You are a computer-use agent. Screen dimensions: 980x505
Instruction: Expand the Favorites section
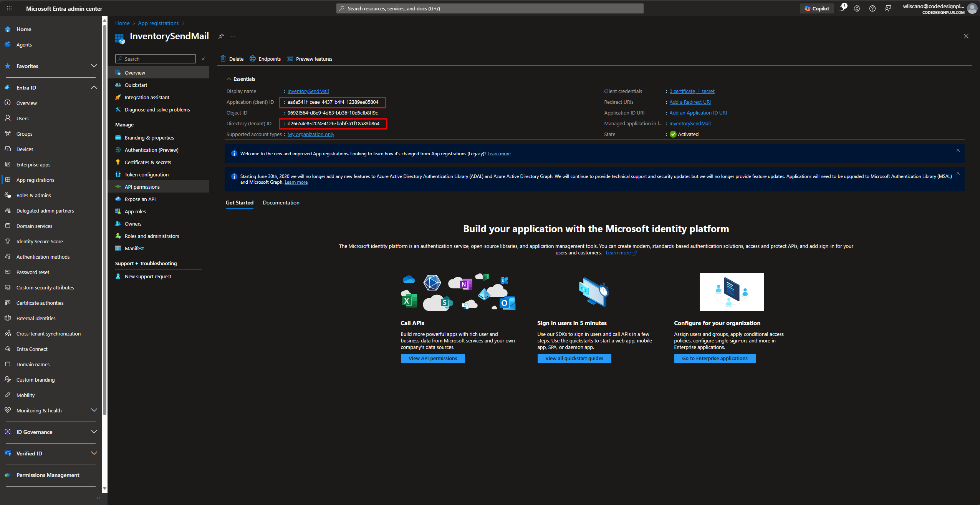(x=94, y=66)
